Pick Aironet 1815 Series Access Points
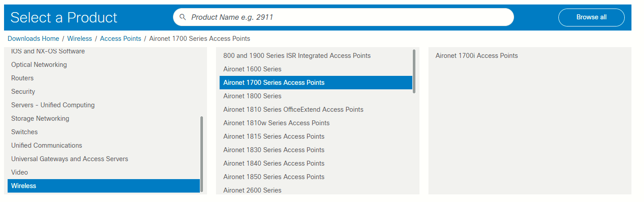The height and width of the screenshot is (202, 644). 274,136
